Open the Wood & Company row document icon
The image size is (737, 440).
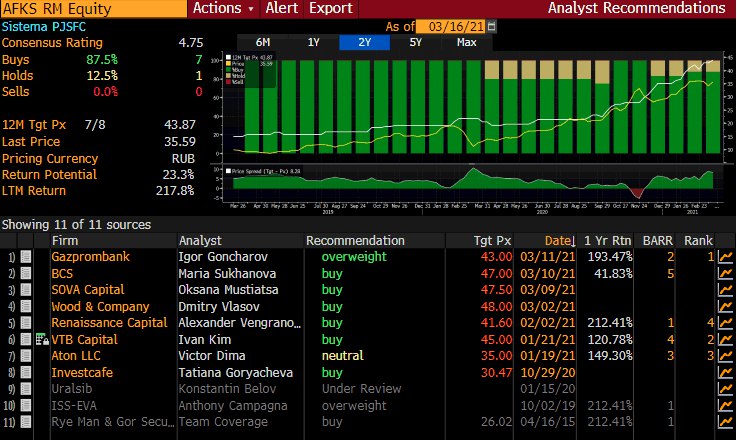(26, 306)
